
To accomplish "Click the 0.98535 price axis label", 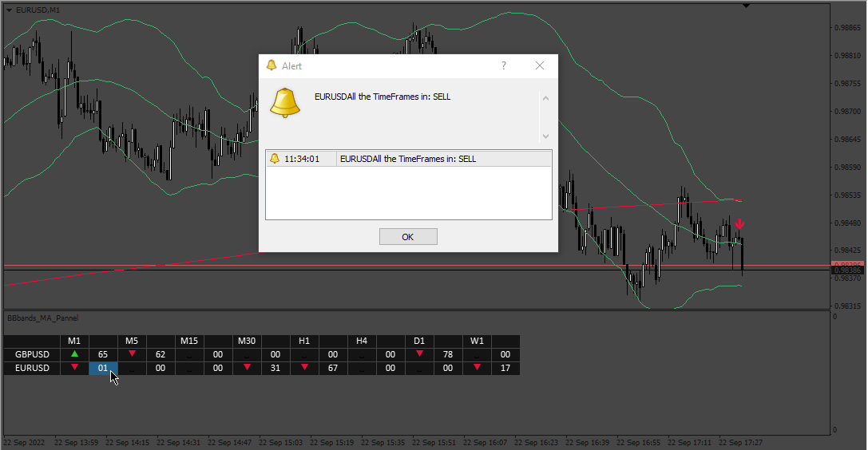I will [847, 195].
